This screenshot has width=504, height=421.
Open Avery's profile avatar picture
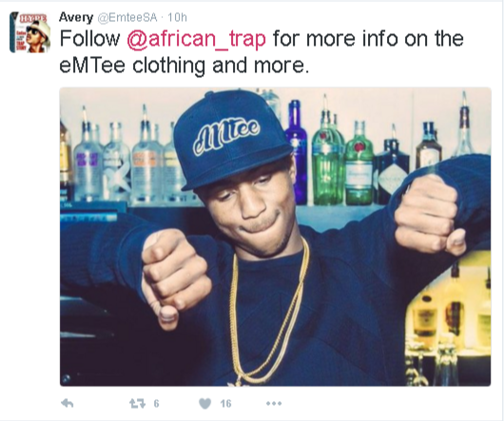(29, 32)
